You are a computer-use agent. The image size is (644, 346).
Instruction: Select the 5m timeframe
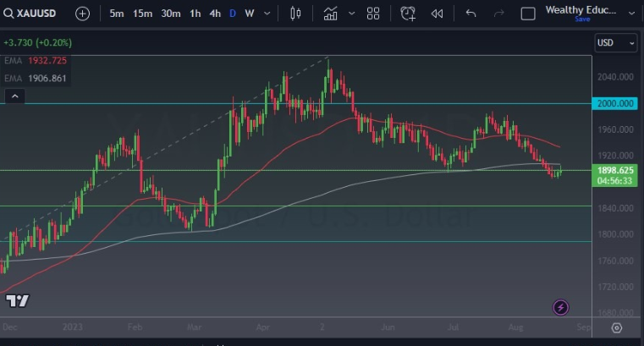tap(117, 14)
